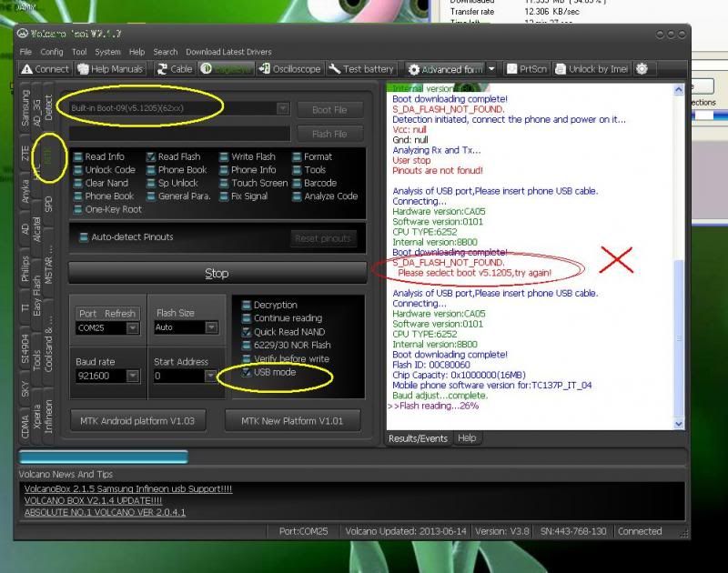728x573 pixels.
Task: Take a screenshot with PrtScn button
Action: pos(527,69)
